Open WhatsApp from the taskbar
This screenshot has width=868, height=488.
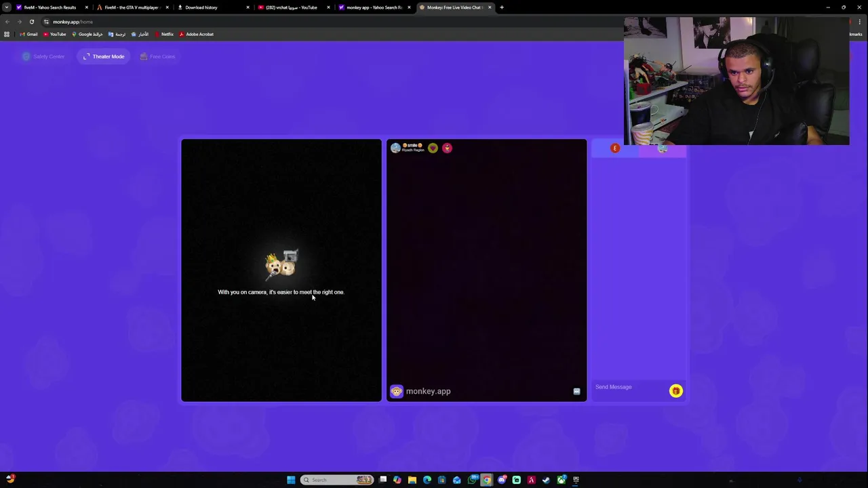point(473,480)
